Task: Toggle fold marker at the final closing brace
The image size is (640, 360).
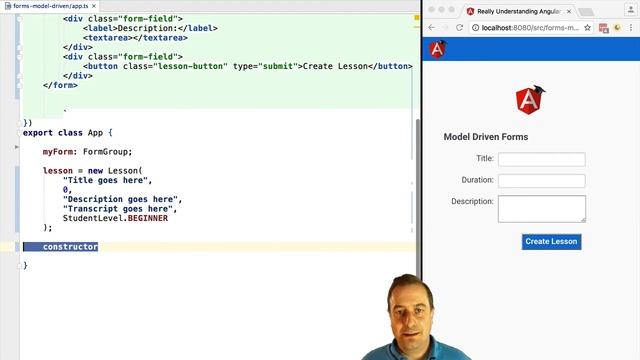Action: (19, 266)
